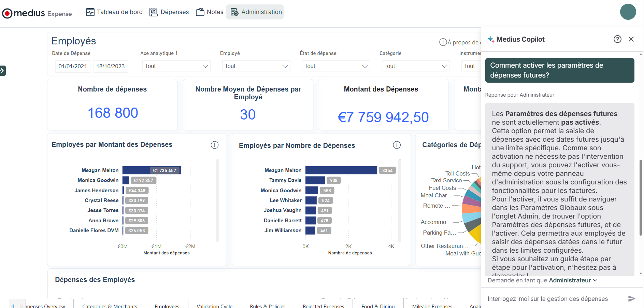
Task: Click the Notes folder icon
Action: tap(200, 12)
